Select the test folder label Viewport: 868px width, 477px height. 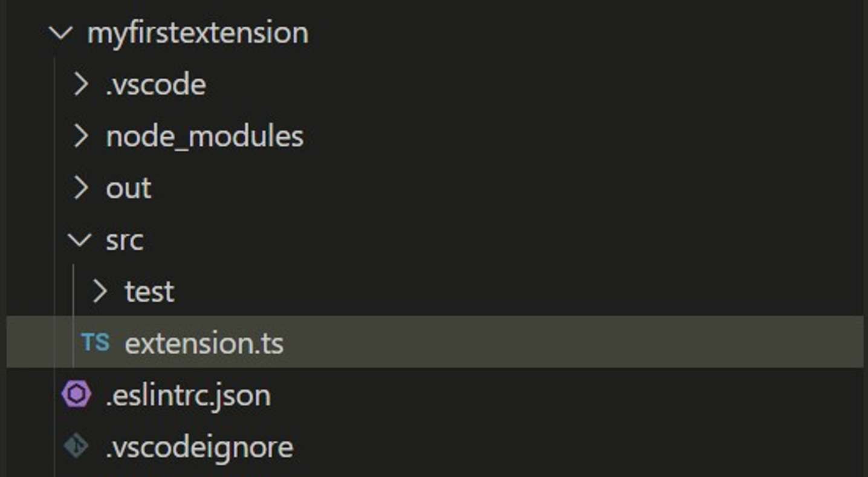tap(149, 292)
